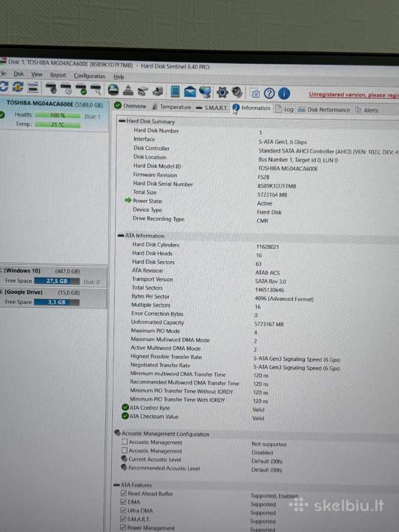
Task: Click green check icon beside ATA Control Byte
Action: 125,407
